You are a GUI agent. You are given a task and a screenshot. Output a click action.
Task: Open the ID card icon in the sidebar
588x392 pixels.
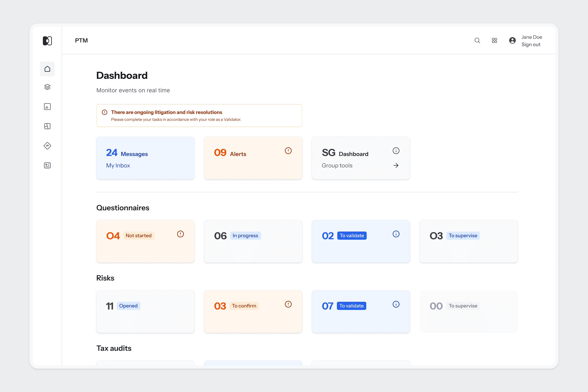pyautogui.click(x=47, y=165)
